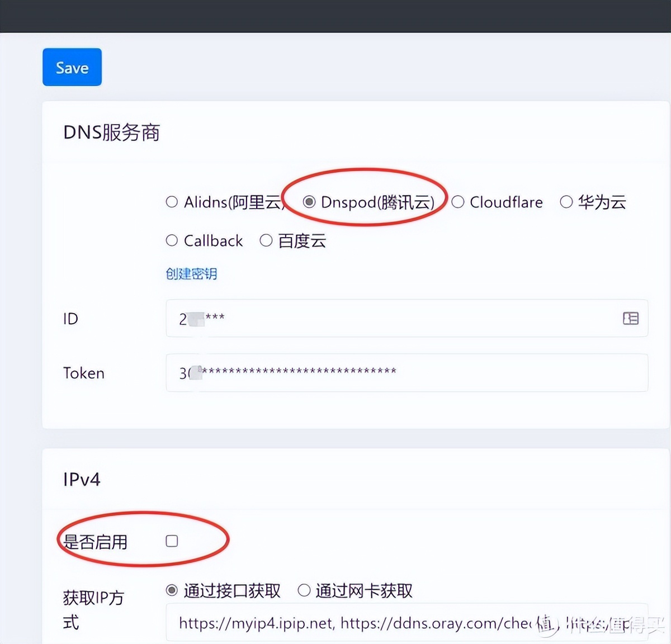Enable the 是否启用 checkbox under IPv4

(x=172, y=541)
